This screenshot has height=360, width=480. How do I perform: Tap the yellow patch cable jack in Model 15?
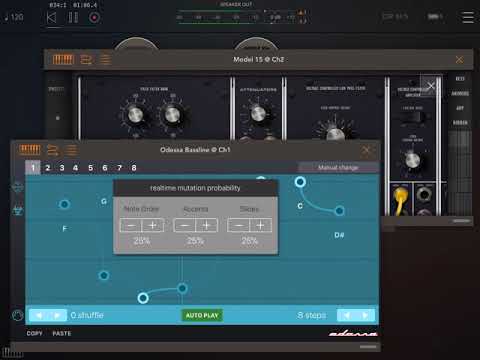pos(400,195)
